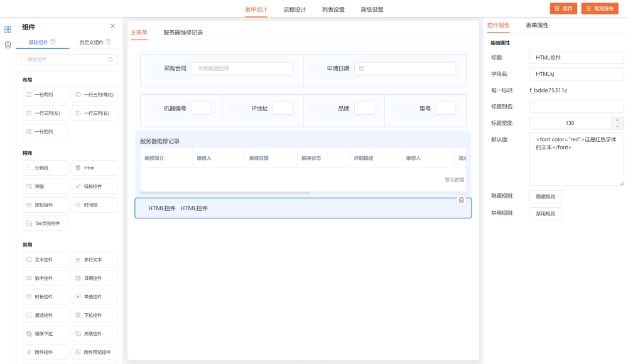The width and height of the screenshot is (628, 364).
Task: Click the 隐藏规则 button
Action: tap(545, 196)
